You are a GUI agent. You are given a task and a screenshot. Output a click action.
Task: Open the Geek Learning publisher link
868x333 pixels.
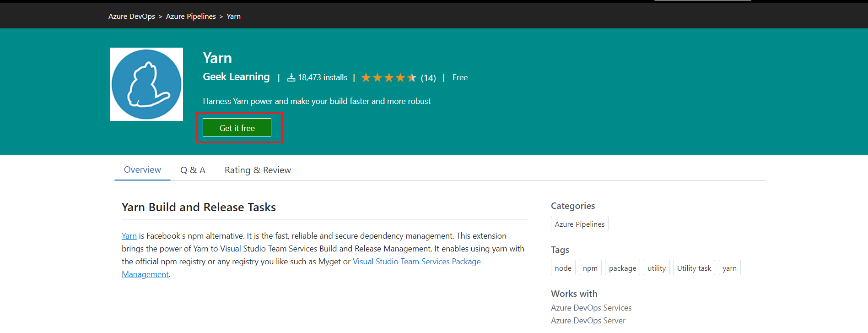point(236,77)
